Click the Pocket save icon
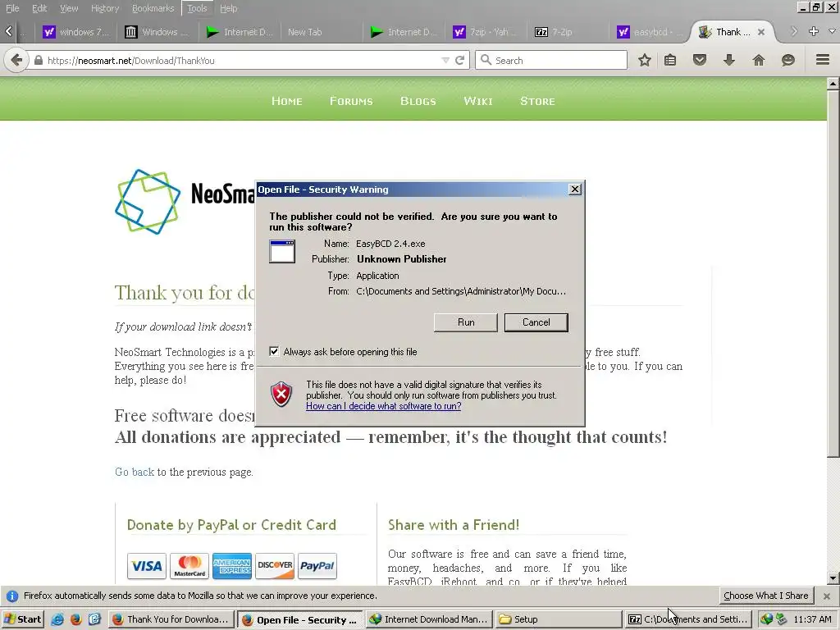The height and width of the screenshot is (630, 840). 699,60
